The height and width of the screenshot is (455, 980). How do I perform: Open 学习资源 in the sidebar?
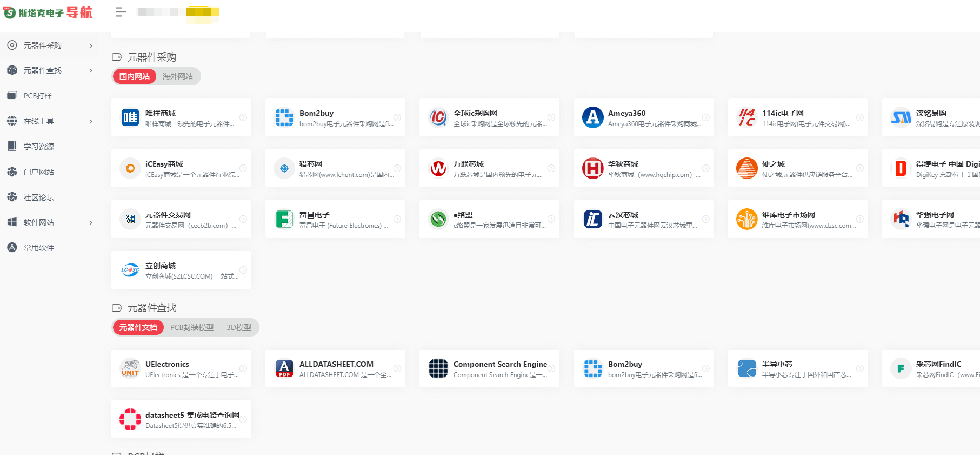point(38,147)
